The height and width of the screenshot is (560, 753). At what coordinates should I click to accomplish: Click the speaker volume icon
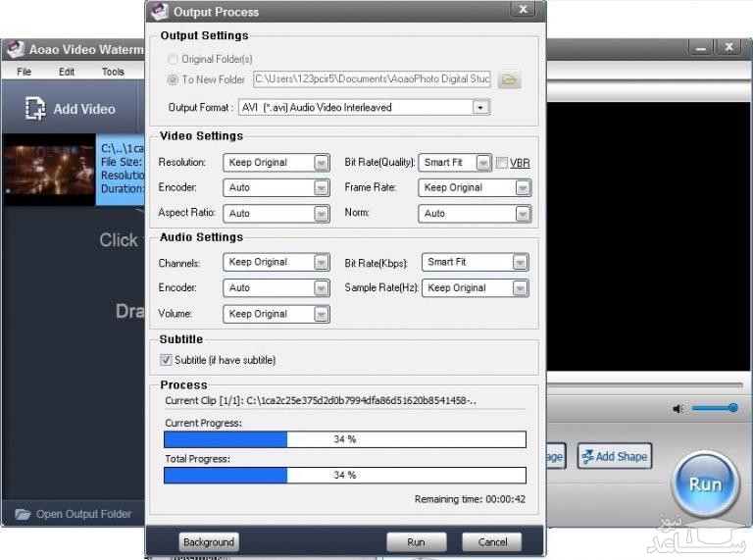pyautogui.click(x=678, y=408)
